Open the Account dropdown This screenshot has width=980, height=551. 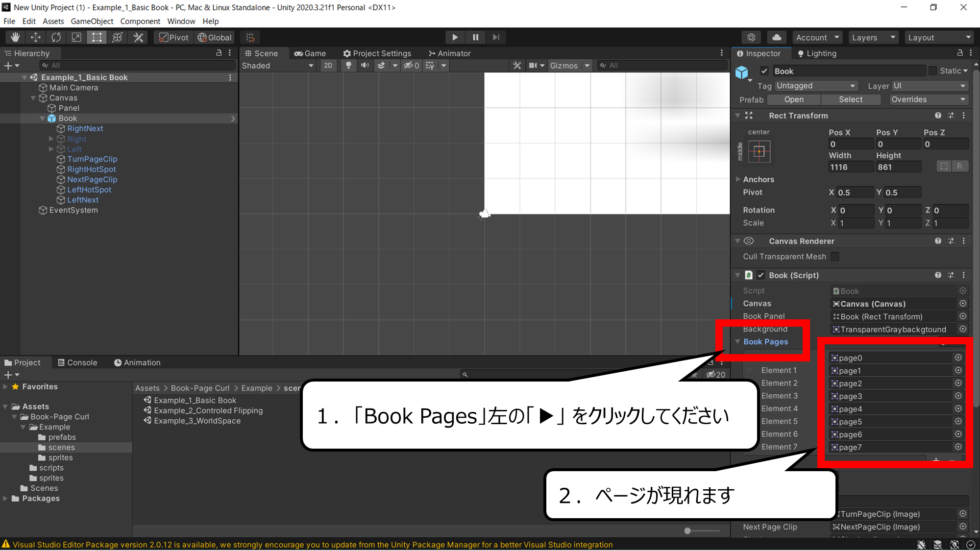817,37
